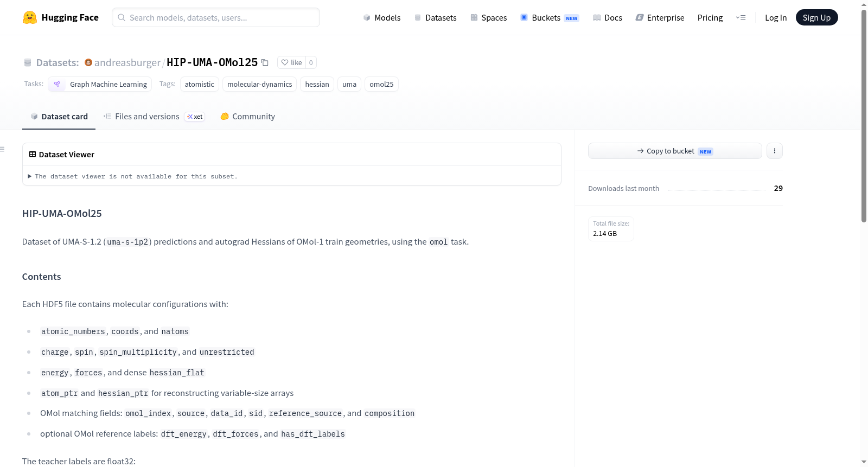Click the xet badge on Files tab
The width and height of the screenshot is (868, 467).
pos(195,117)
